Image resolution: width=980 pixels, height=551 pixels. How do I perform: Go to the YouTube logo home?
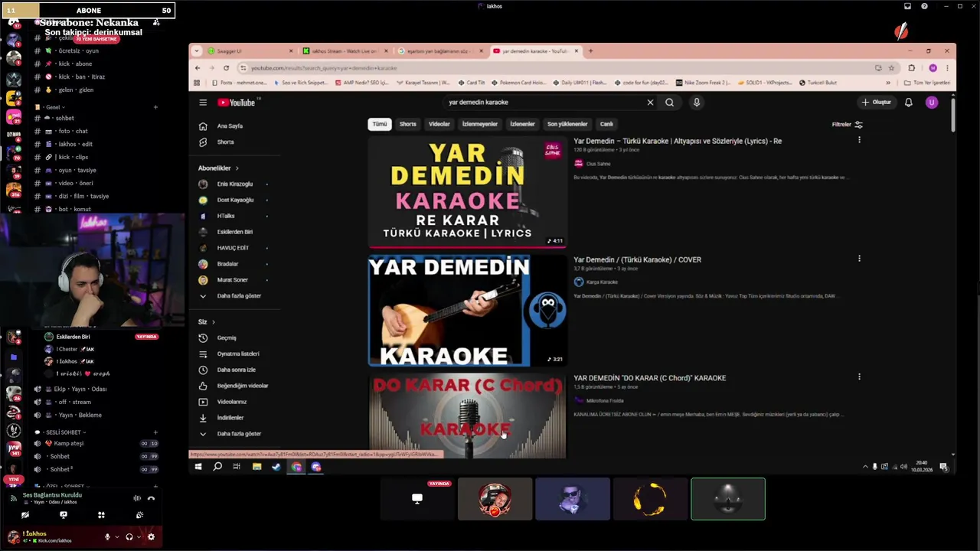tap(237, 103)
